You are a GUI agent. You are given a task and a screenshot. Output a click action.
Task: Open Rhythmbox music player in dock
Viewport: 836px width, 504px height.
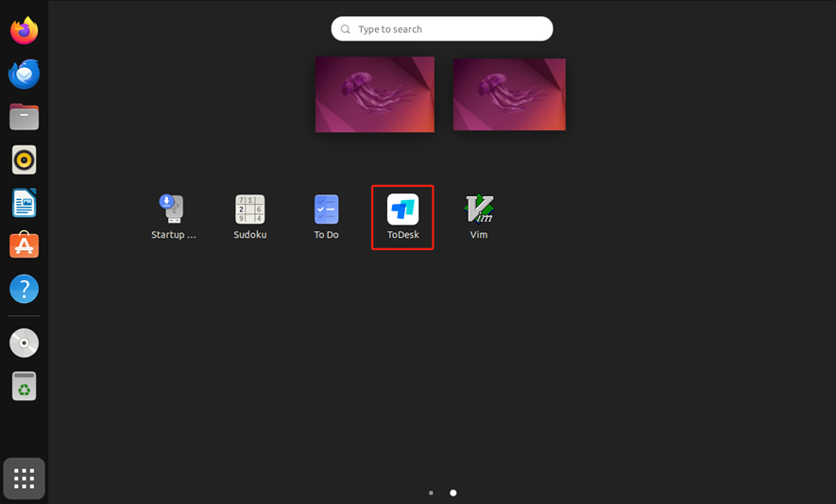click(x=24, y=160)
